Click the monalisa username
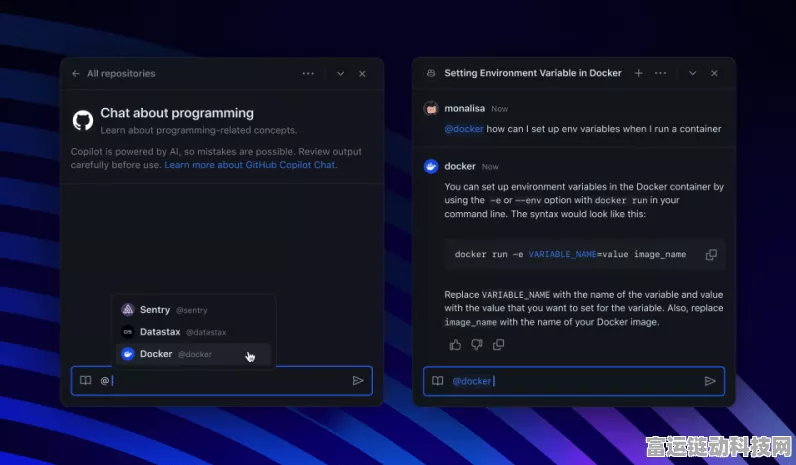The width and height of the screenshot is (796, 465). (465, 108)
